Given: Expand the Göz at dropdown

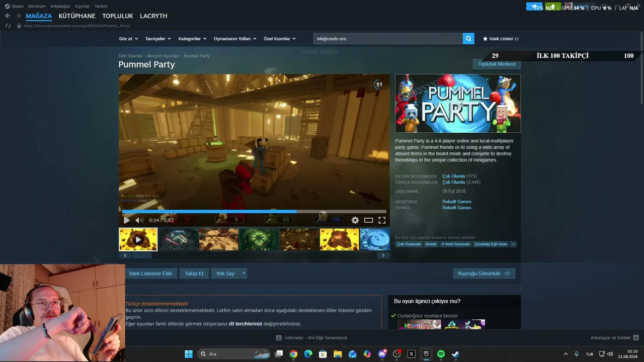Looking at the screenshot, I should click(x=128, y=39).
